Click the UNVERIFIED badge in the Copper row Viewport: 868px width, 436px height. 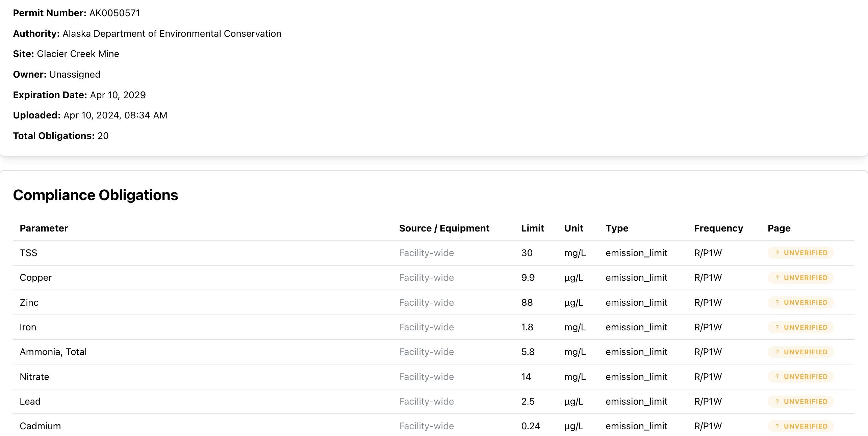pos(800,278)
